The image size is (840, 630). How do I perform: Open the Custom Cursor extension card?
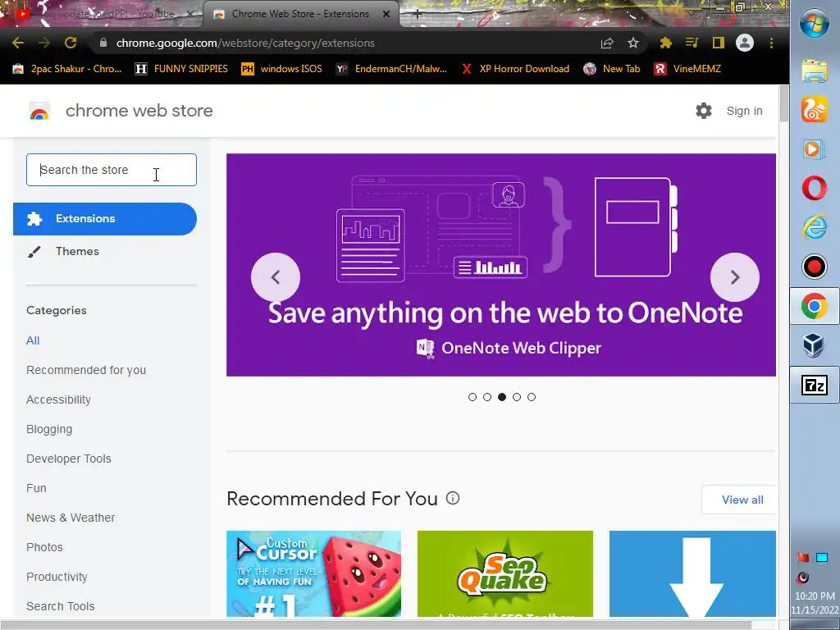[x=313, y=573]
